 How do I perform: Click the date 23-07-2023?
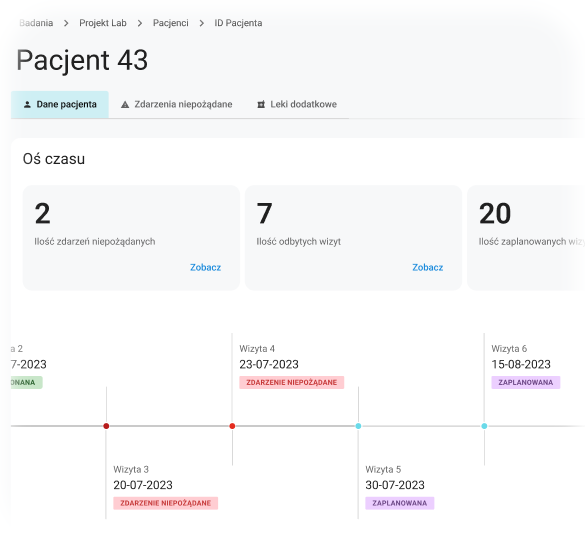269,365
